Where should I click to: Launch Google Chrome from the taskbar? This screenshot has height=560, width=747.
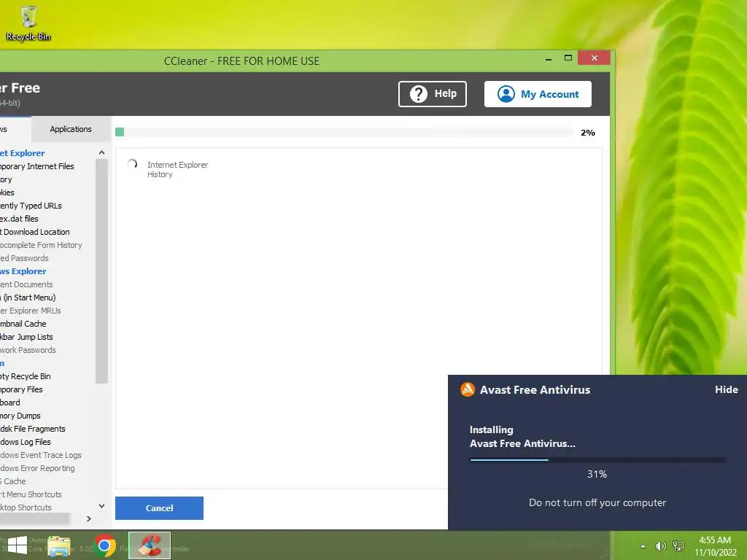tap(104, 545)
